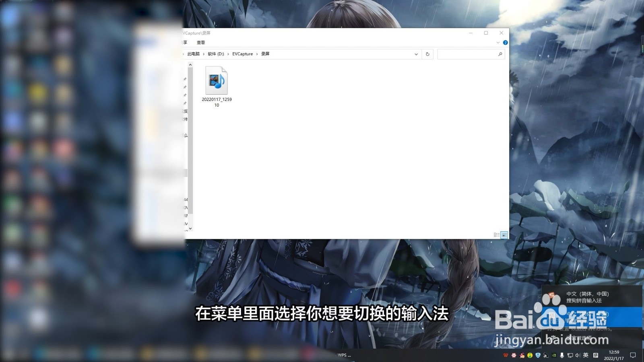Expand the ribbon with the chevron
644x362 pixels.
498,43
